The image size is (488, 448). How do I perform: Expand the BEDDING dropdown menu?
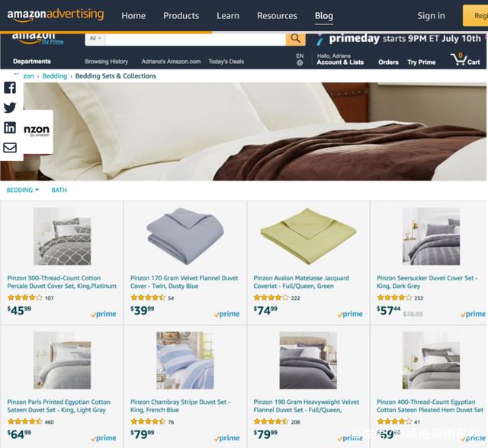(23, 190)
